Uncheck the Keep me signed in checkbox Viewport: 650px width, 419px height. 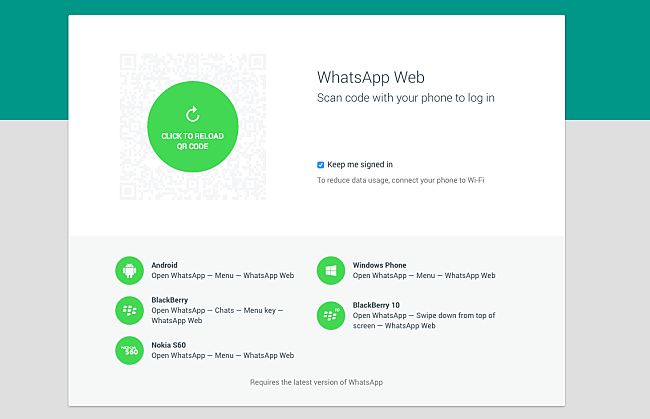pyautogui.click(x=320, y=165)
